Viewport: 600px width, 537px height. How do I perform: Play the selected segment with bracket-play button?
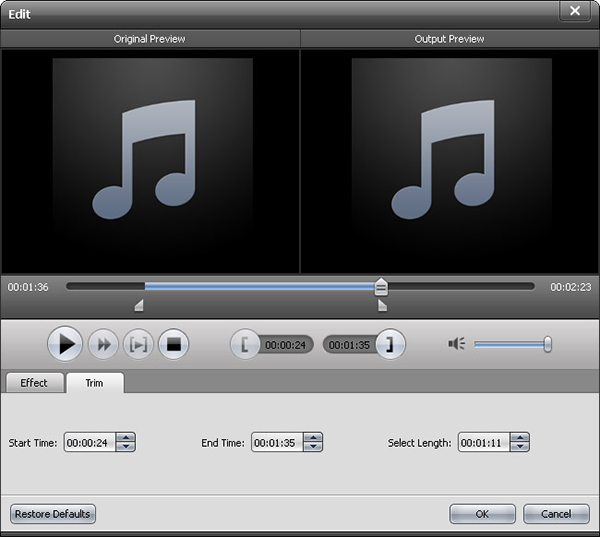tap(138, 344)
